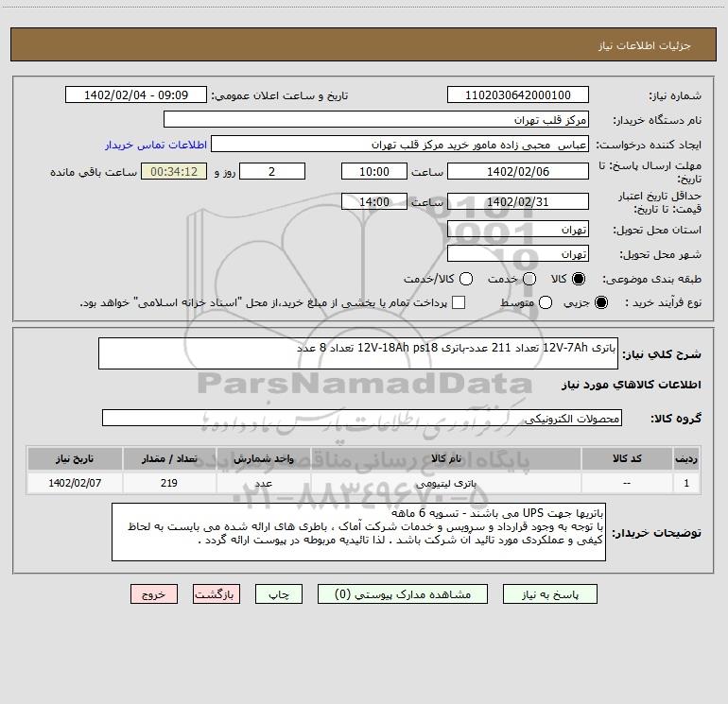Click the deadline time field 10:00
This screenshot has width=728, height=704.
[x=374, y=171]
